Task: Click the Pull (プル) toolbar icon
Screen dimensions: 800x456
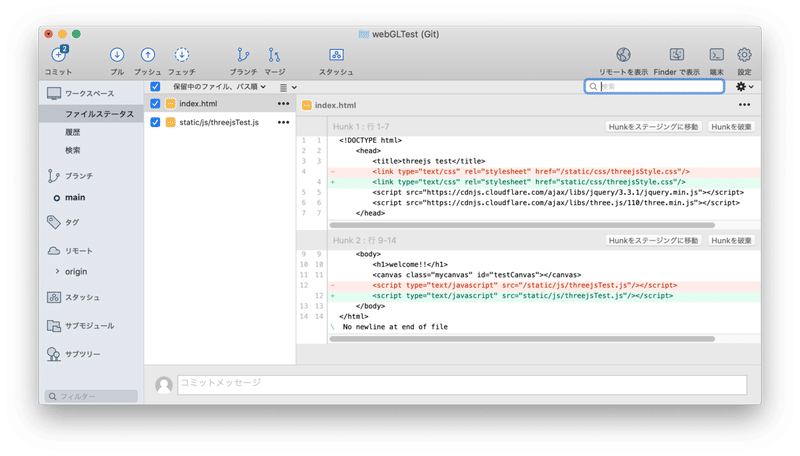Action: (117, 55)
